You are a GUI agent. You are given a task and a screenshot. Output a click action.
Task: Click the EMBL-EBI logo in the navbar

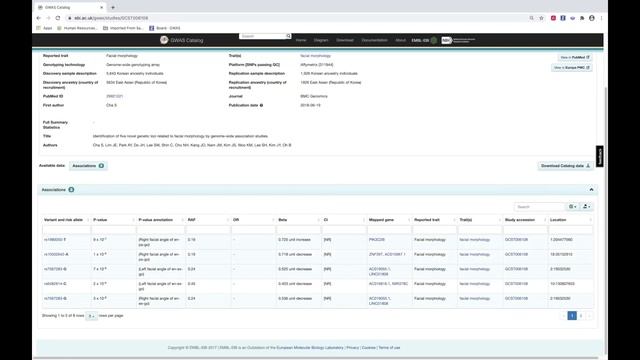pos(424,40)
